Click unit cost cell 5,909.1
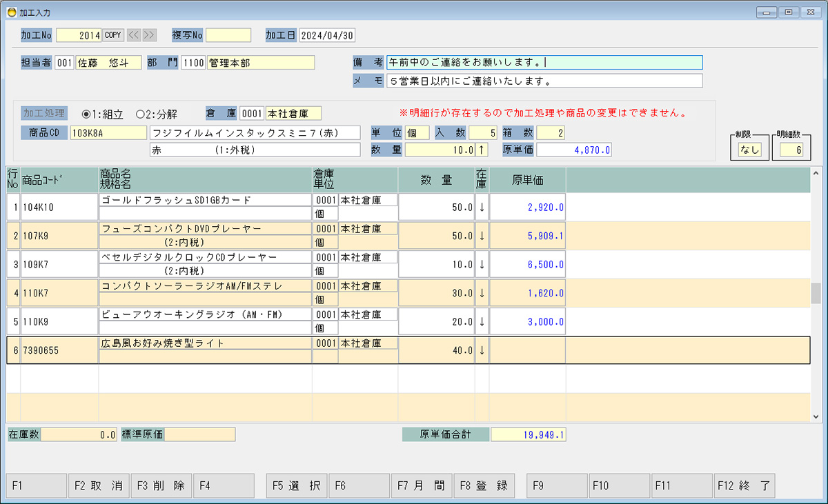Viewport: 828px width, 504px height. coord(528,236)
